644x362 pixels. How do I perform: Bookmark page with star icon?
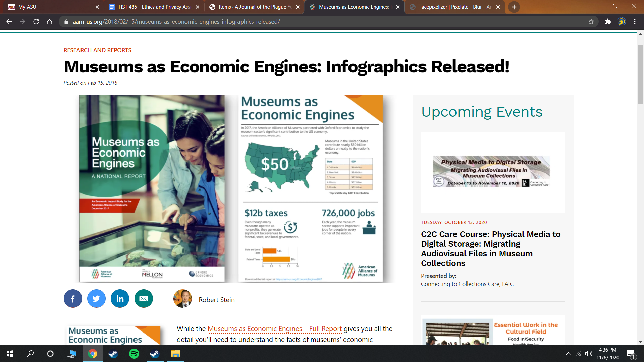pos(591,22)
